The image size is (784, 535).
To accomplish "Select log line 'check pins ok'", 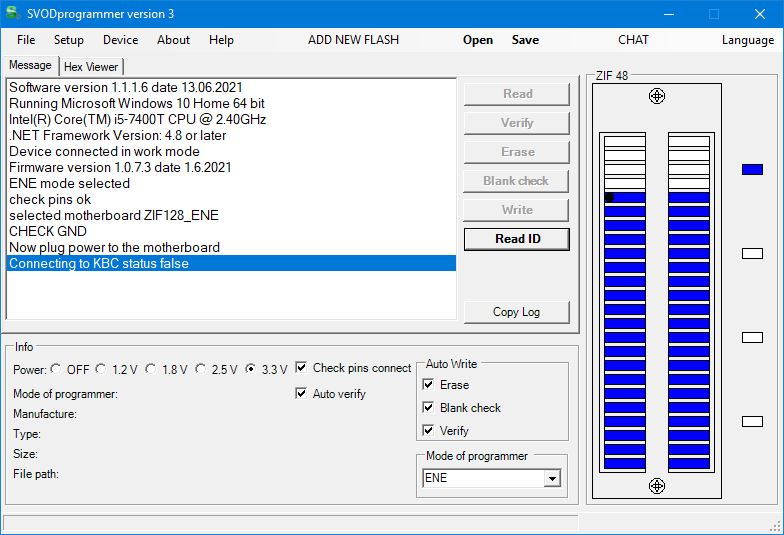I will click(231, 199).
